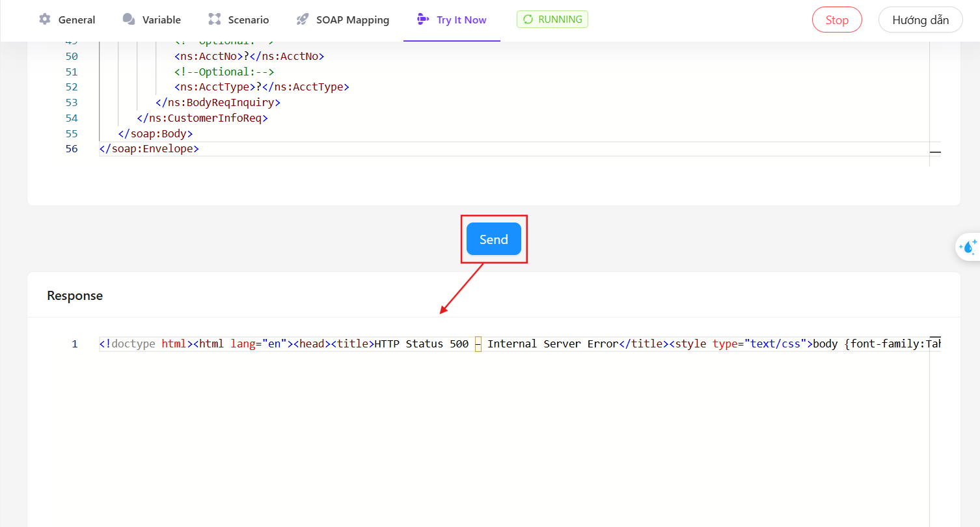
Task: Click line number 53 in request editor
Action: point(72,102)
